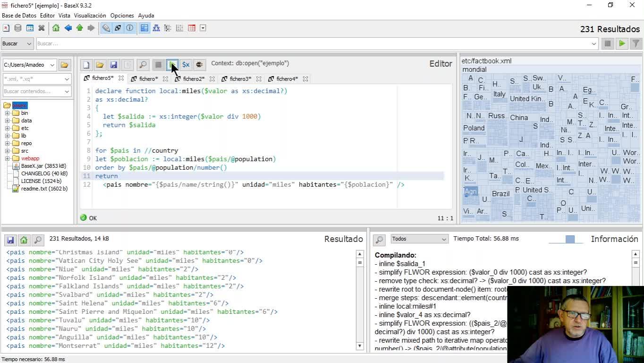Click the Resultado panel vertical scrollbar

pos(359,300)
